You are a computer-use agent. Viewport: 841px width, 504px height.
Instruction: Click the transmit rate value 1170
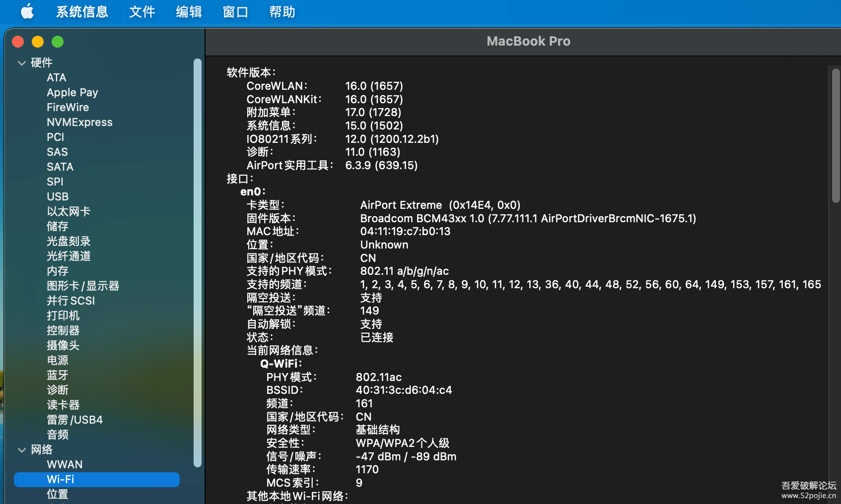coord(367,470)
